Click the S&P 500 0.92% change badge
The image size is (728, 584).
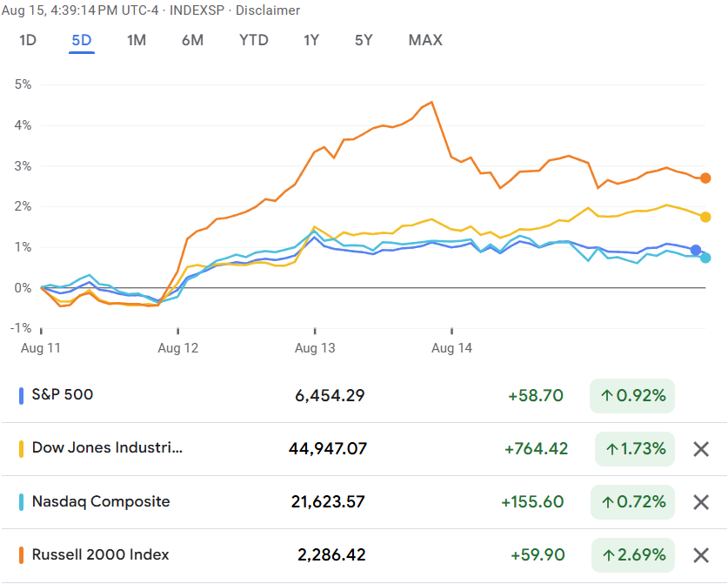(x=632, y=396)
